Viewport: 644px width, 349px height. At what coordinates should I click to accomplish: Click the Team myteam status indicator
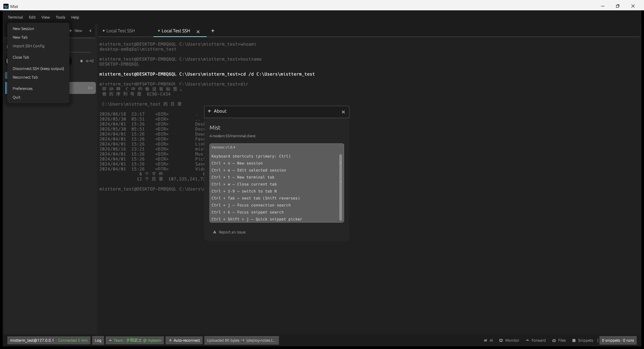click(135, 340)
